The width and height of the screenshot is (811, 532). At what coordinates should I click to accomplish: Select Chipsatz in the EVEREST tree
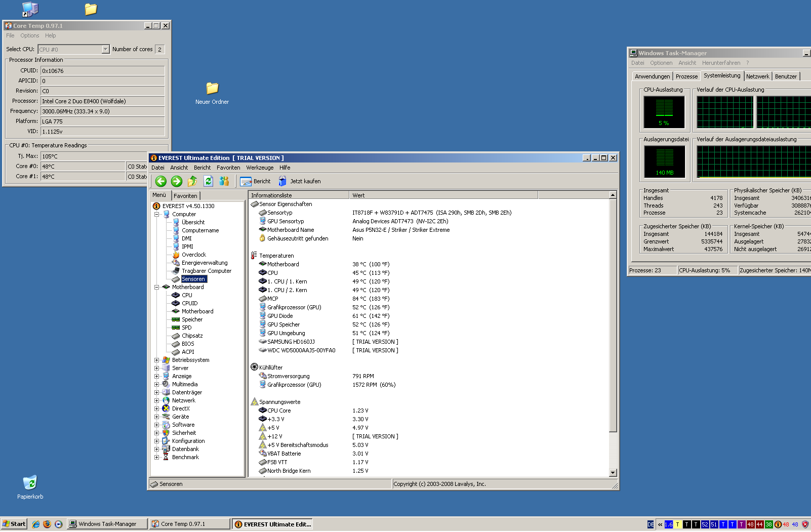pos(192,336)
